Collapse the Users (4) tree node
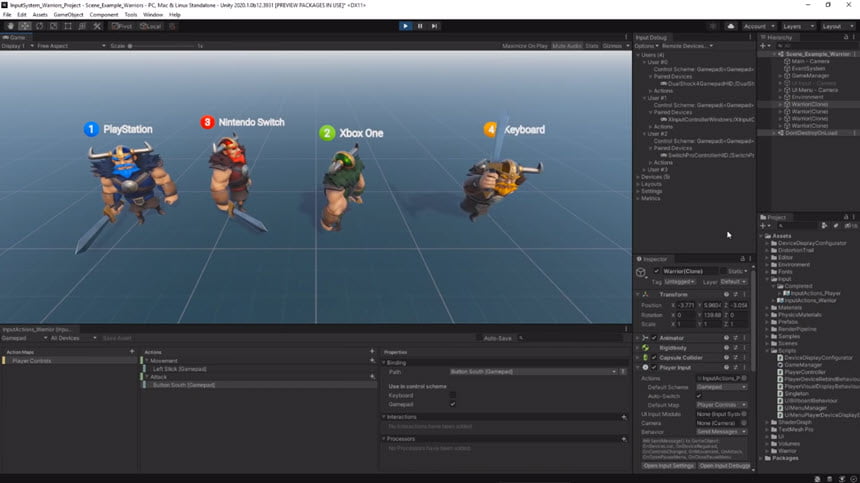The width and height of the screenshot is (860, 483). (x=638, y=55)
